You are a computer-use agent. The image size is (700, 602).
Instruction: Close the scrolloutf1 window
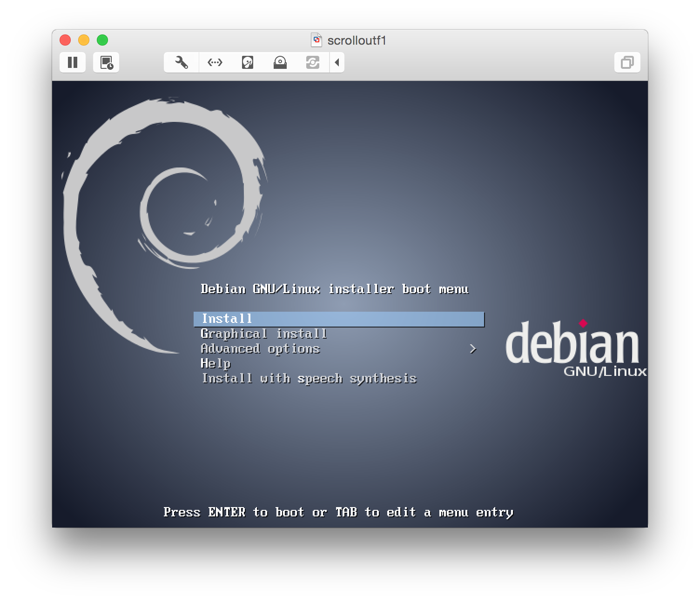point(65,40)
